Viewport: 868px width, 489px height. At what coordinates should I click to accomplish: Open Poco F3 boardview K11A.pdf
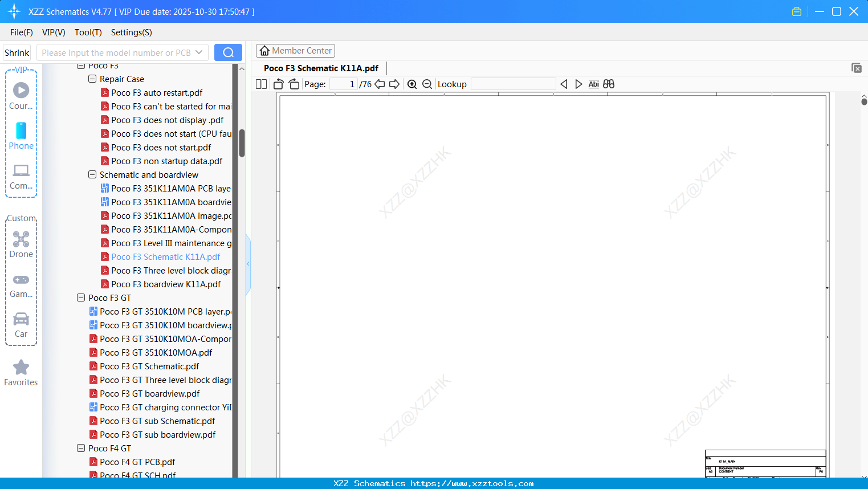(x=166, y=284)
